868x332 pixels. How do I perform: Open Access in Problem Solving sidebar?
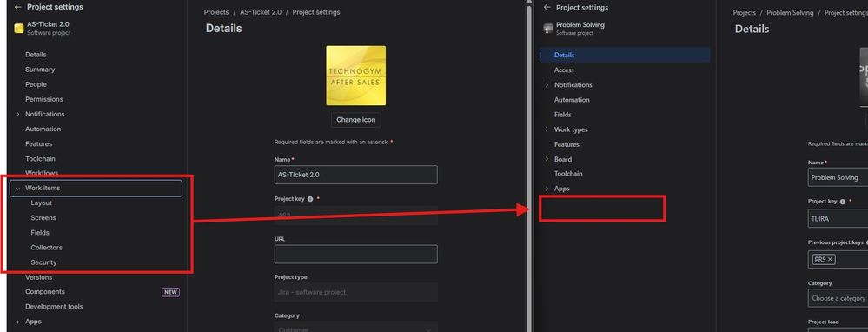(564, 70)
